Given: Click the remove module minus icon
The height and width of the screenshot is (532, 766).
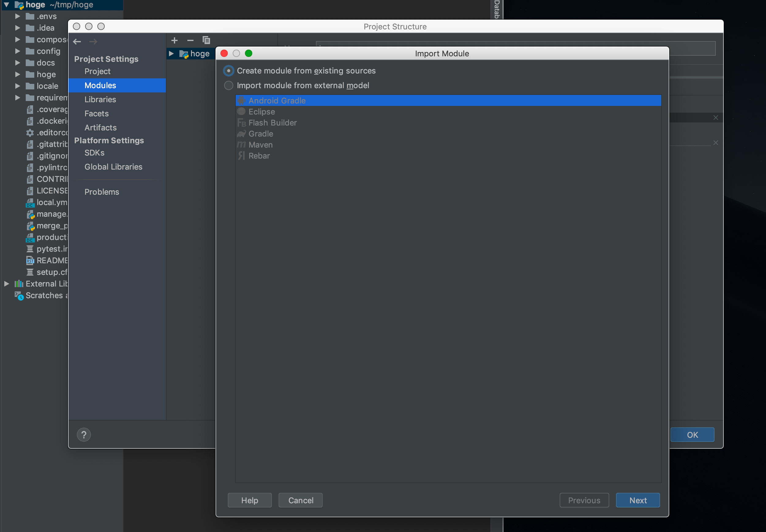Looking at the screenshot, I should click(x=190, y=40).
